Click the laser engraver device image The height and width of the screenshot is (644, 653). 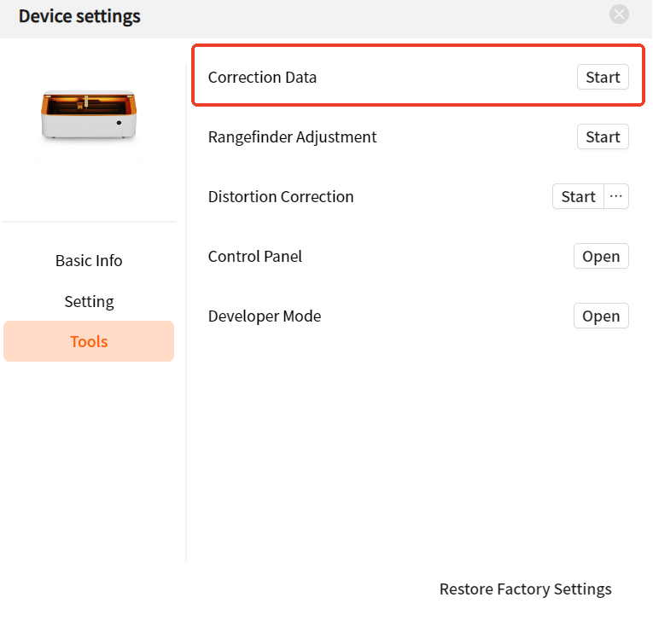(89, 114)
